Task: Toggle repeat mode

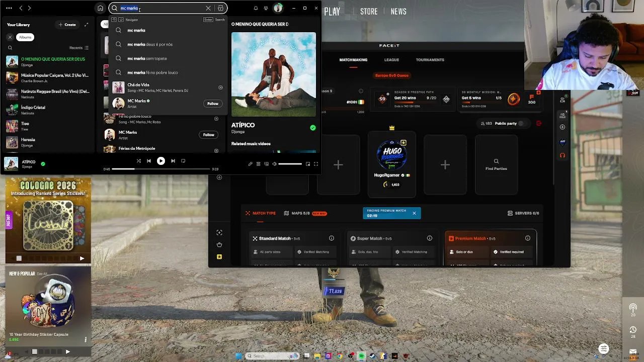Action: (183, 161)
